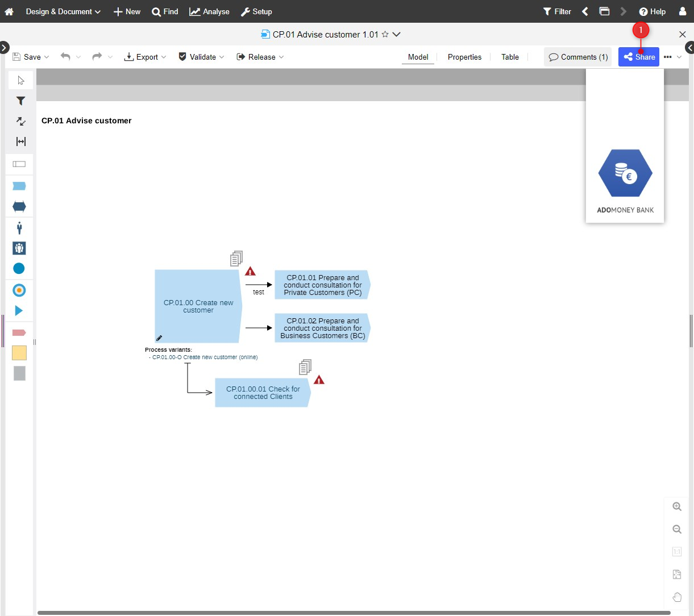Choose the blue circle element in the palette
The image size is (694, 616).
[x=19, y=268]
